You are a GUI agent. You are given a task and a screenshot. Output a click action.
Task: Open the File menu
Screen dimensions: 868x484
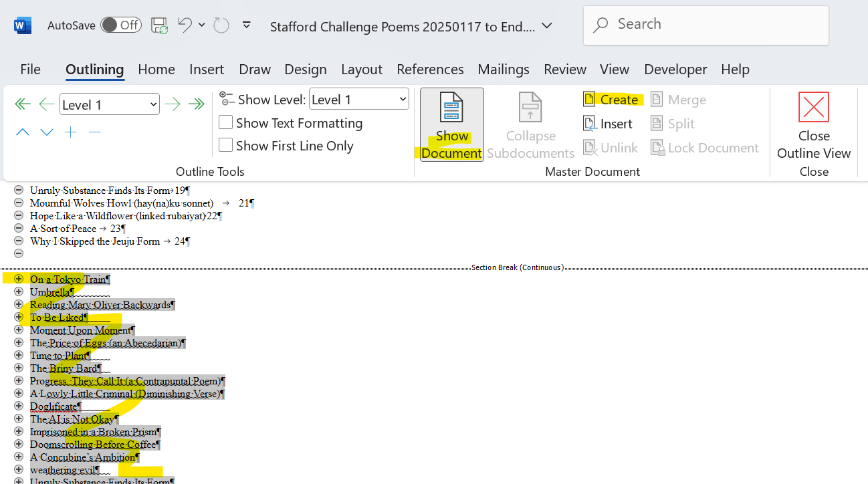30,69
